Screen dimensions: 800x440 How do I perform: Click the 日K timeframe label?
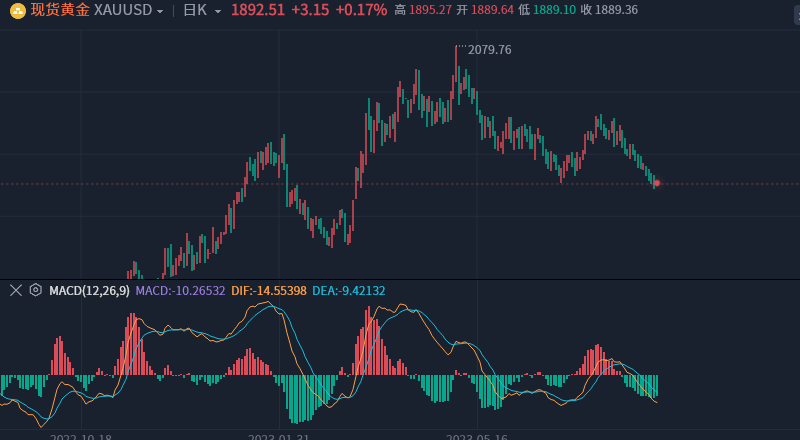(195, 10)
